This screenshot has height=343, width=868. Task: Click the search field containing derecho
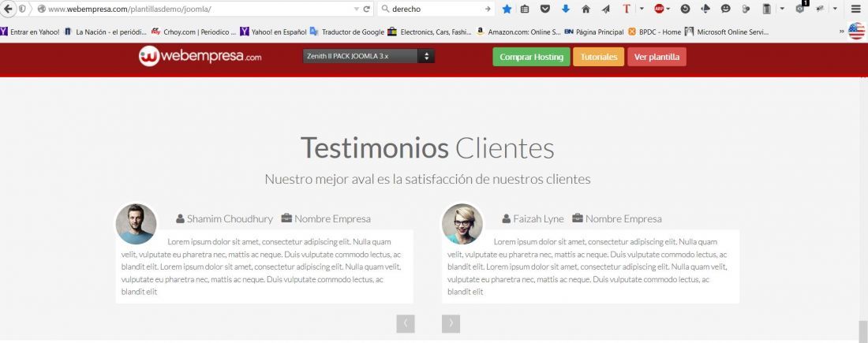436,9
